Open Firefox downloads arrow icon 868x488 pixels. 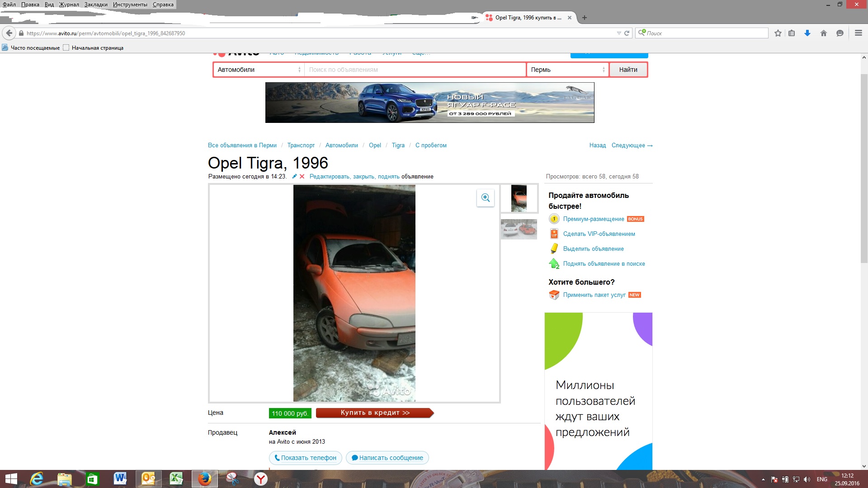(807, 33)
